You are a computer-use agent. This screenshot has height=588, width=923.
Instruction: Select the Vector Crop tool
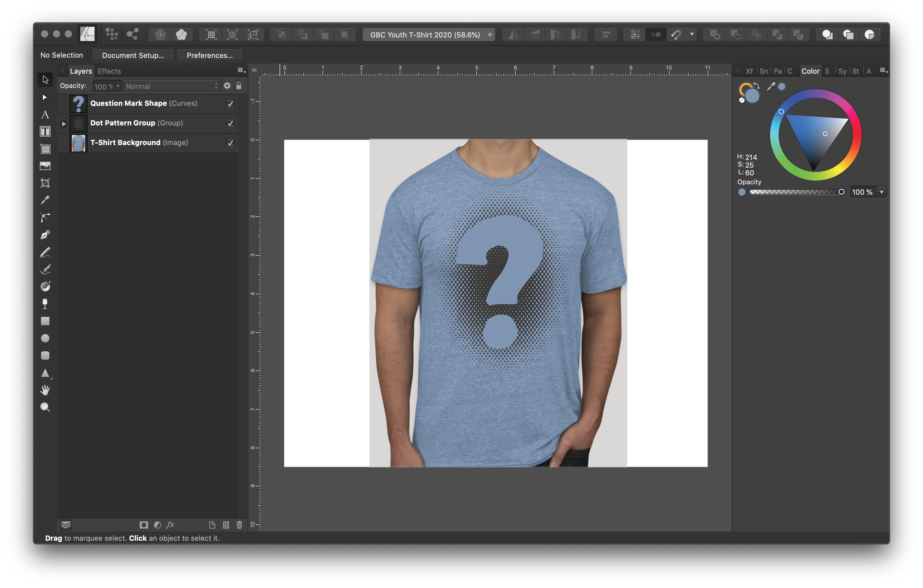[45, 183]
